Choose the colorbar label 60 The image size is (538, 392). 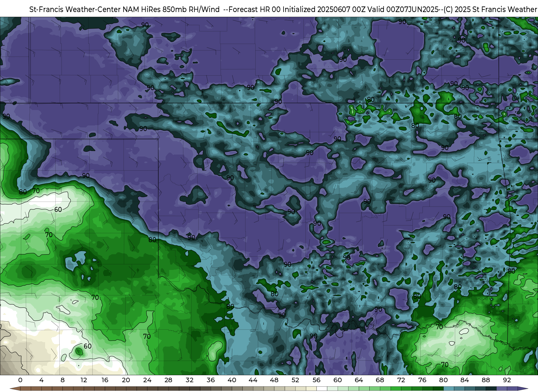(338, 380)
